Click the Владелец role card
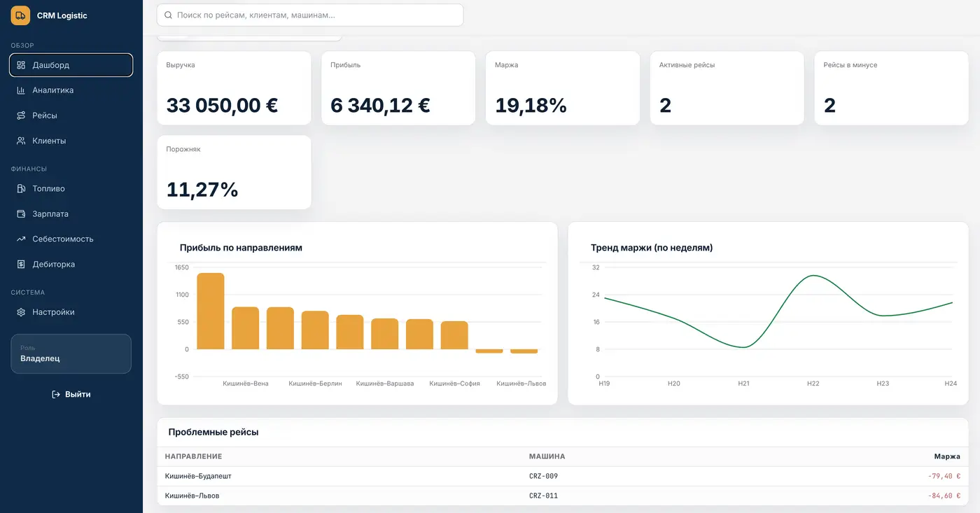This screenshot has width=980, height=513. point(71,353)
